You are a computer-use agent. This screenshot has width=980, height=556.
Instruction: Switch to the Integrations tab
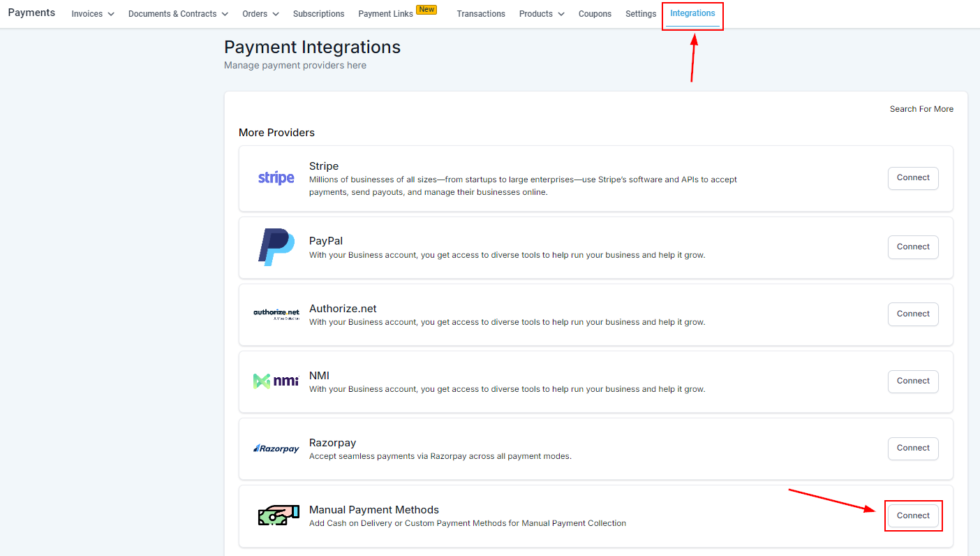[692, 13]
